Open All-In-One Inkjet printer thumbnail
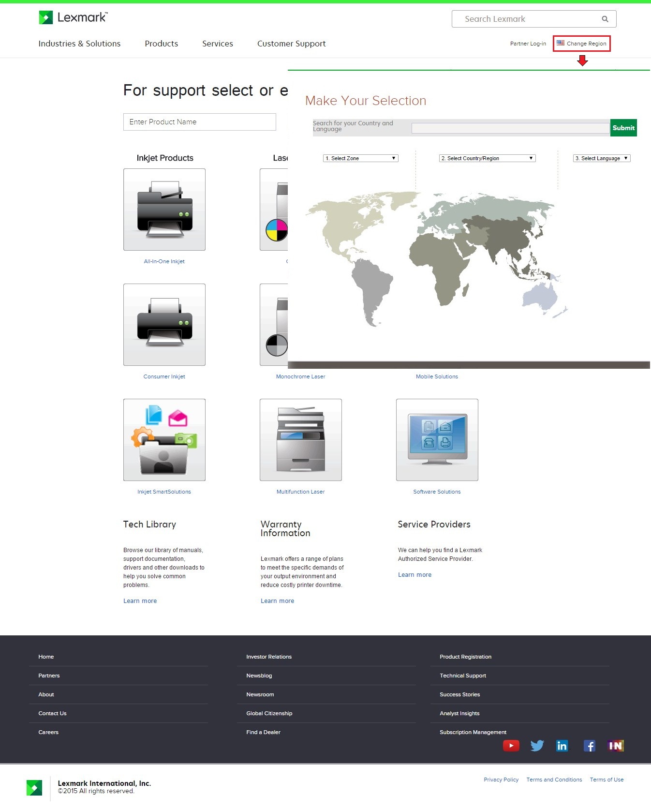This screenshot has width=651, height=812. (x=164, y=210)
